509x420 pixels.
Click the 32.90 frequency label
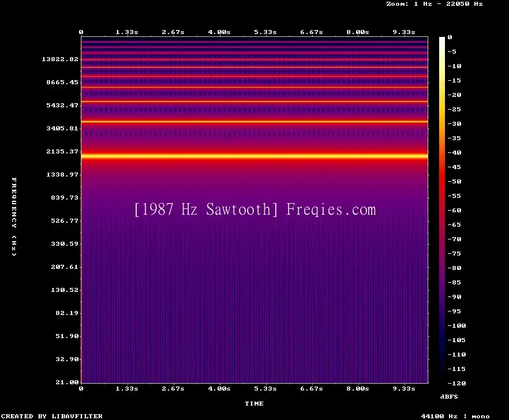tap(67, 359)
